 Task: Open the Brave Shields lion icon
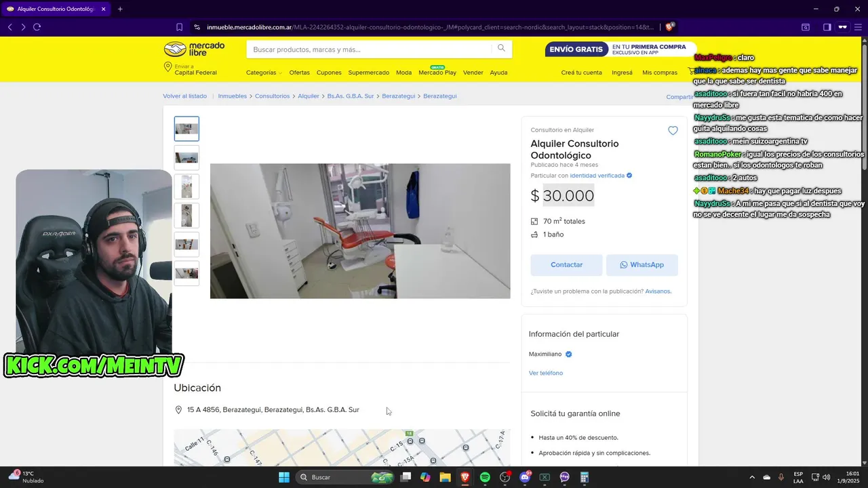670,27
